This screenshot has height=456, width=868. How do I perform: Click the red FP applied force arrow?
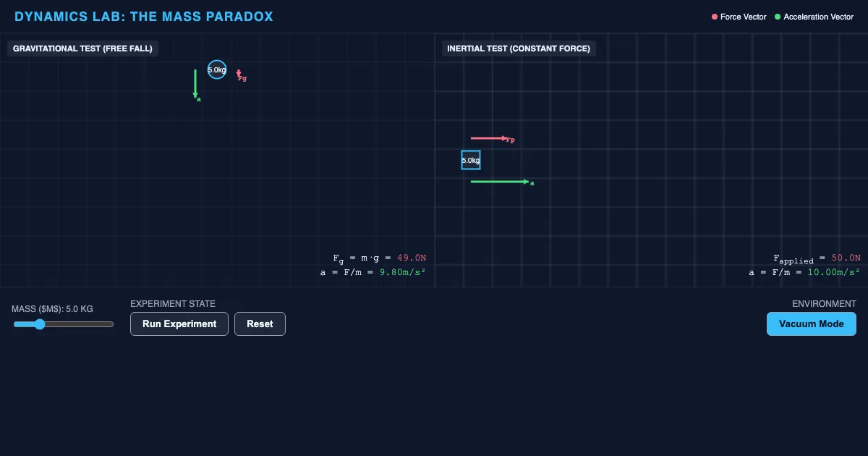point(490,138)
